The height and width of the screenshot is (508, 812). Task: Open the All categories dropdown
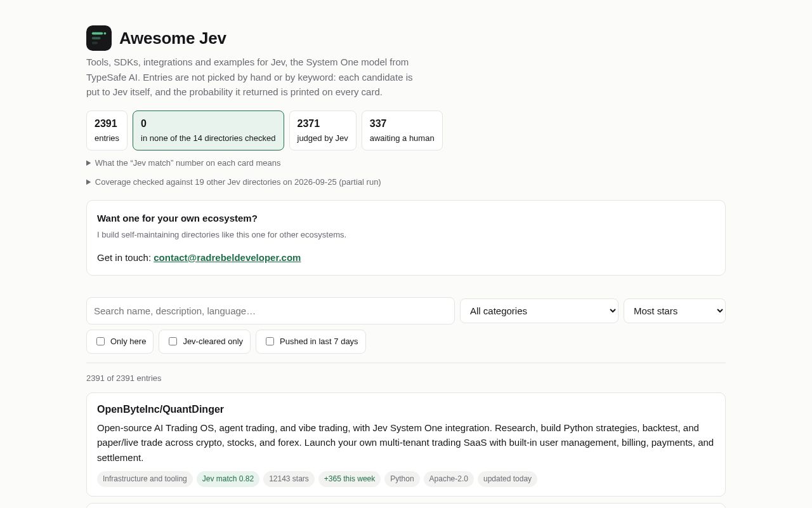click(x=539, y=311)
